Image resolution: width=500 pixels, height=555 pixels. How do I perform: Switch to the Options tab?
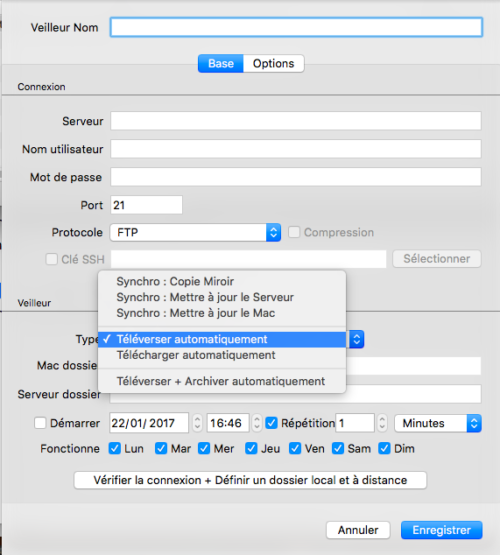pyautogui.click(x=274, y=64)
